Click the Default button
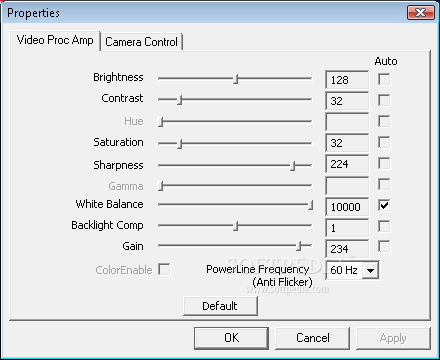Image resolution: width=440 pixels, height=360 pixels. 220,306
